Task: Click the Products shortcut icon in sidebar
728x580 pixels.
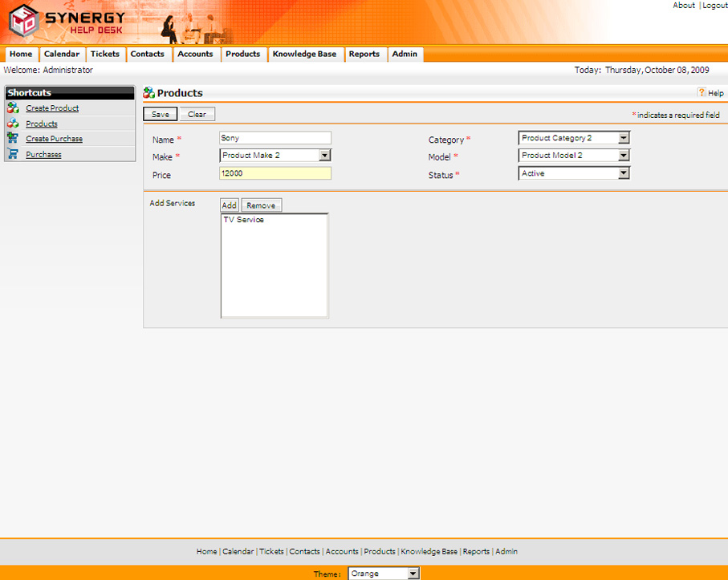Action: point(12,124)
